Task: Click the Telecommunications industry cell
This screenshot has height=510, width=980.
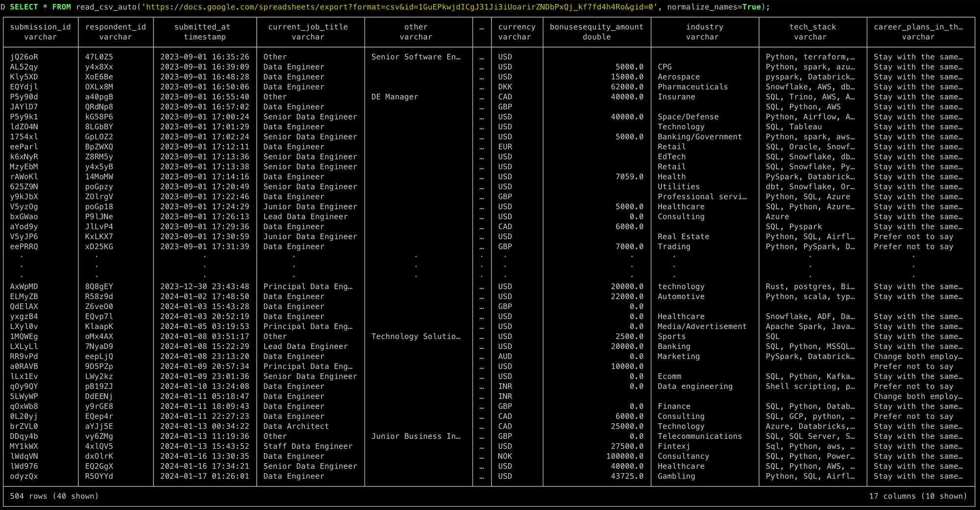Action: (700, 436)
